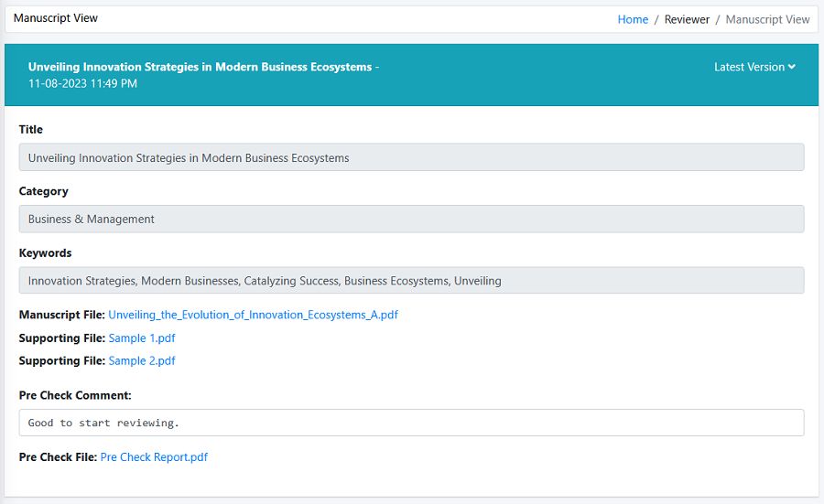824x504 pixels.
Task: Click the Business & Management category field
Action: pos(411,219)
